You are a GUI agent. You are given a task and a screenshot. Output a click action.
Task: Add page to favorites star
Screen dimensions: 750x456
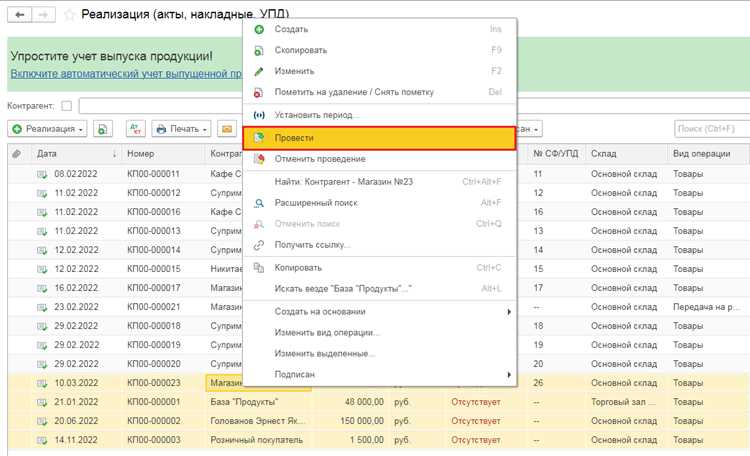69,15
